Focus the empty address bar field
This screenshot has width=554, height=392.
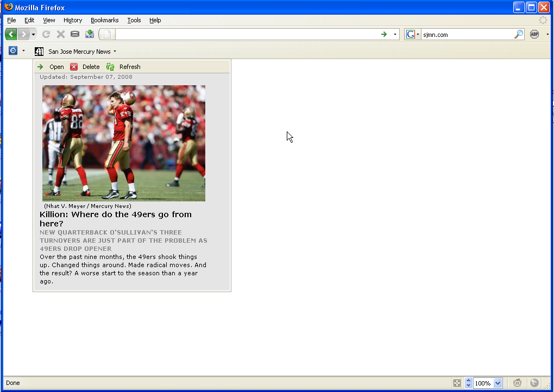(247, 34)
